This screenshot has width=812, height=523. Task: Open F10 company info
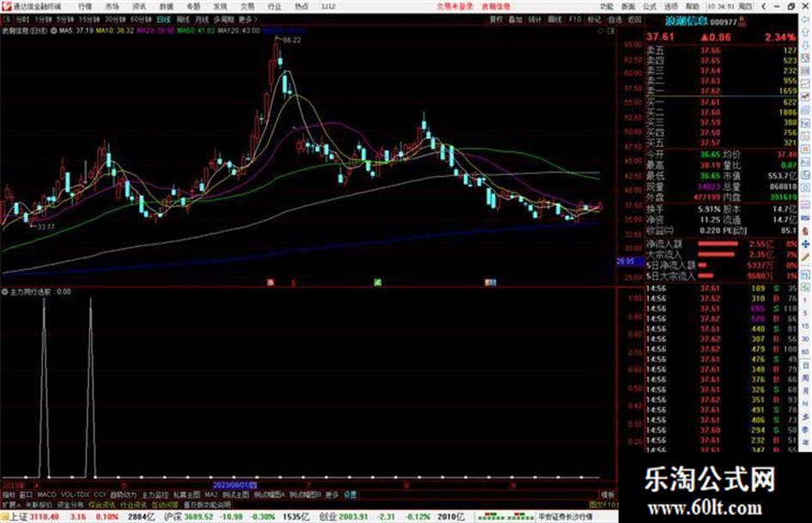coord(575,20)
